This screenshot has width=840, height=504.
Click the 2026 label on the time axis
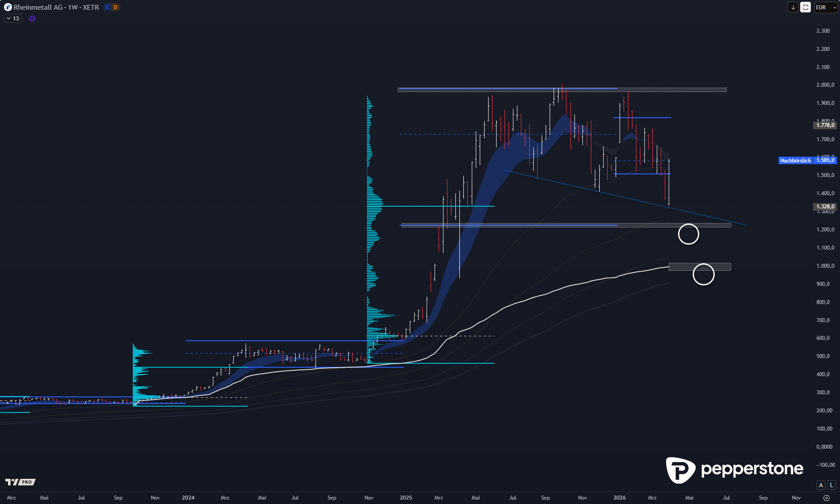tap(620, 498)
